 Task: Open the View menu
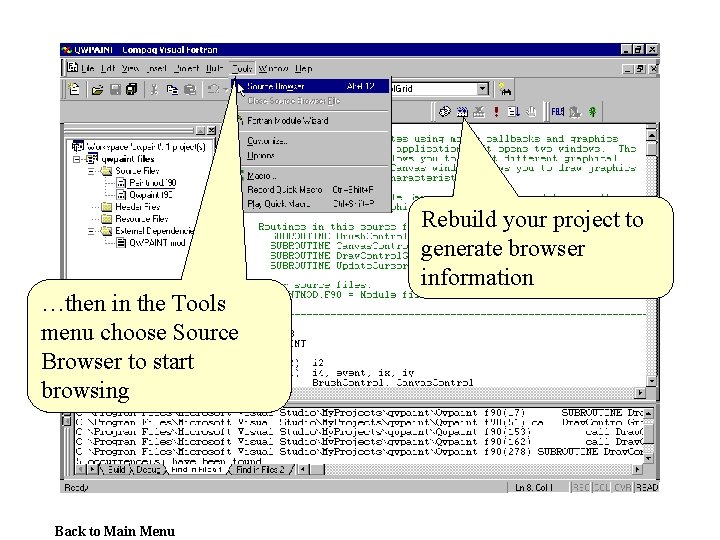click(x=130, y=68)
